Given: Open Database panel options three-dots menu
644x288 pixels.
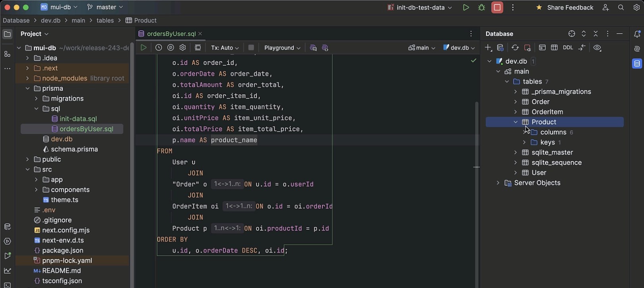Looking at the screenshot, I should [x=607, y=34].
